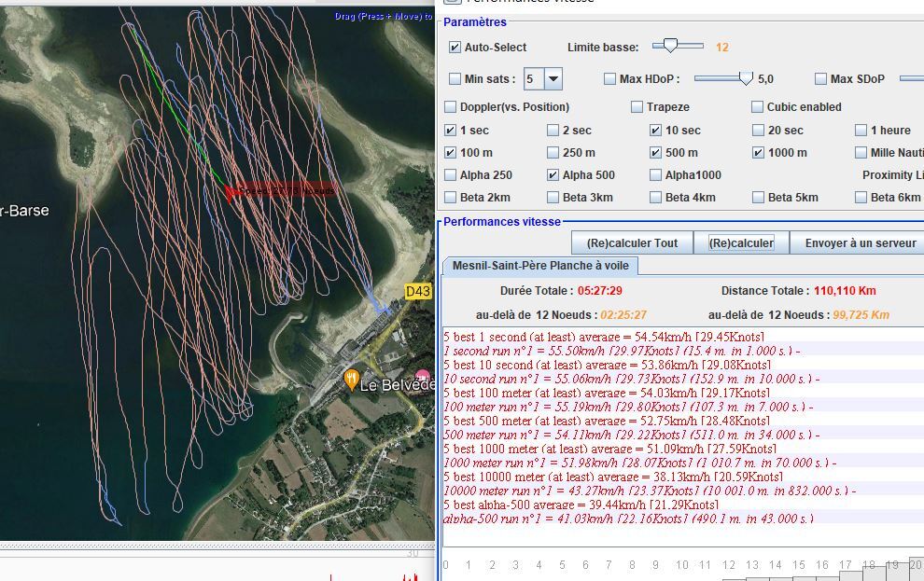
Task: Click the (Re)calculer button
Action: pos(741,243)
